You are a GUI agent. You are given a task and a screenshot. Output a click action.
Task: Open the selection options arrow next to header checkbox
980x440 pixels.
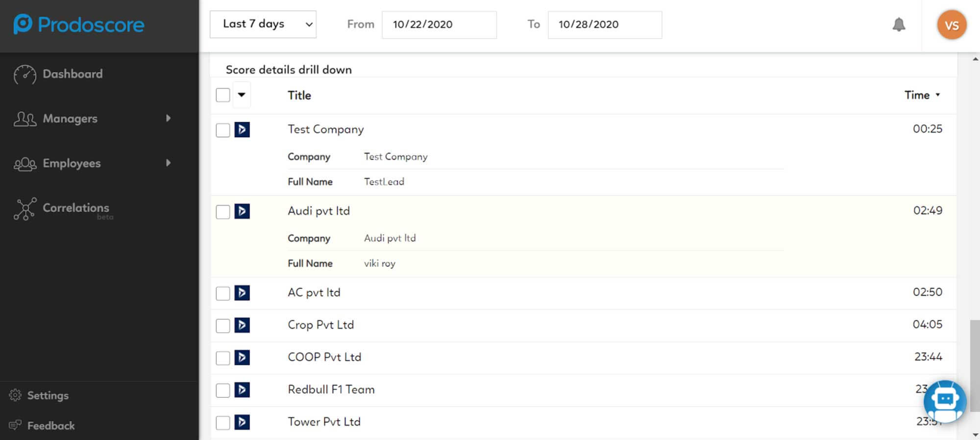tap(242, 95)
